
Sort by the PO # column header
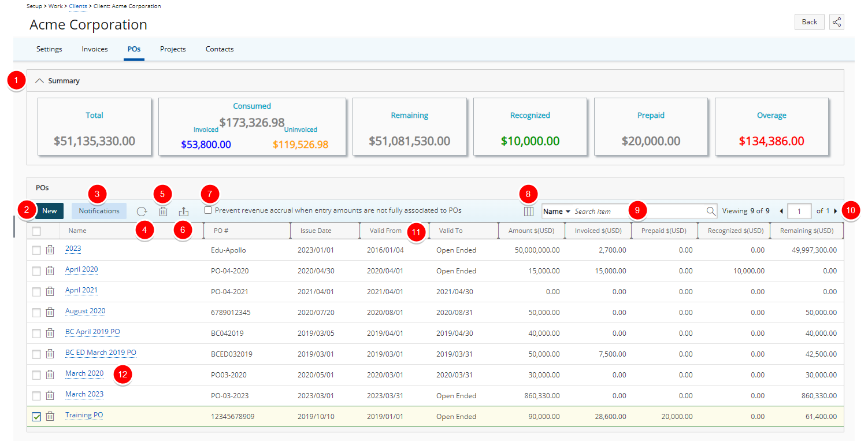point(221,231)
